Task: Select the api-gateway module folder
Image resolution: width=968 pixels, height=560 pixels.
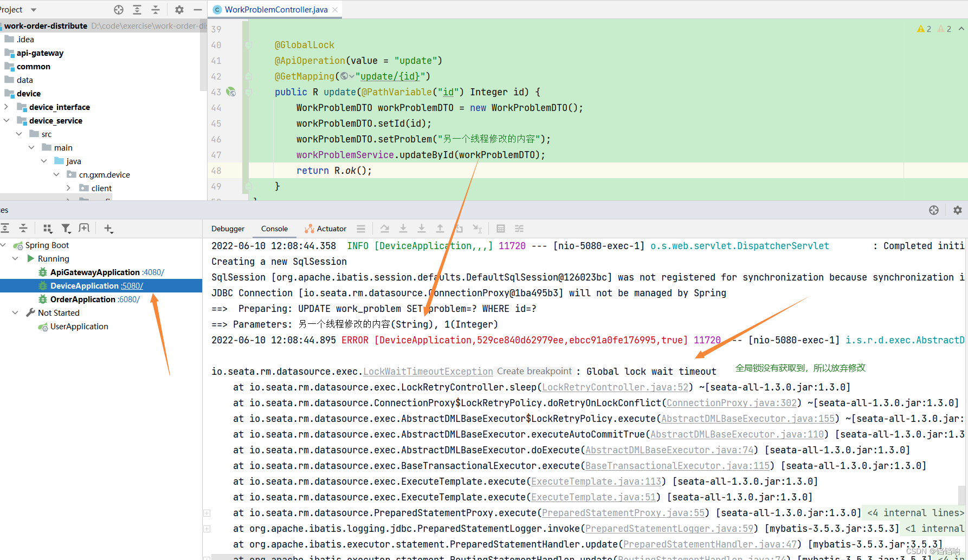Action: point(40,53)
